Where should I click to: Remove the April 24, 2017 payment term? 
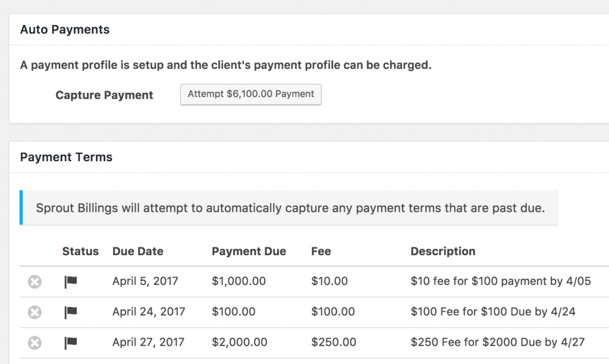35,312
